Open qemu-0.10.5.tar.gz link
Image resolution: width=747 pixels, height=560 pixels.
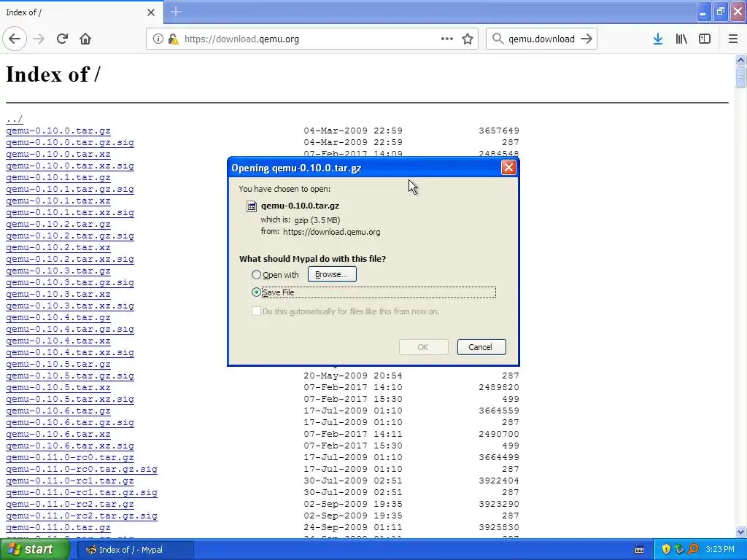point(58,364)
